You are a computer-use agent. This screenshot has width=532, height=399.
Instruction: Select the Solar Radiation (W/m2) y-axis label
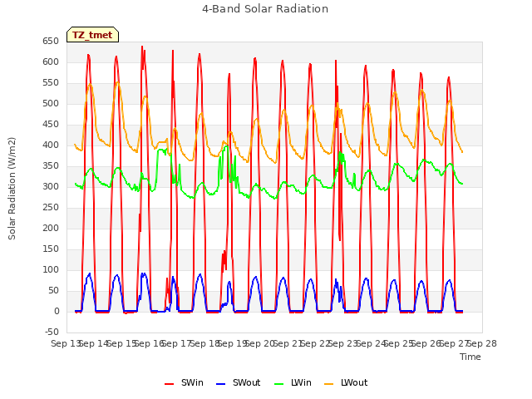coord(12,189)
